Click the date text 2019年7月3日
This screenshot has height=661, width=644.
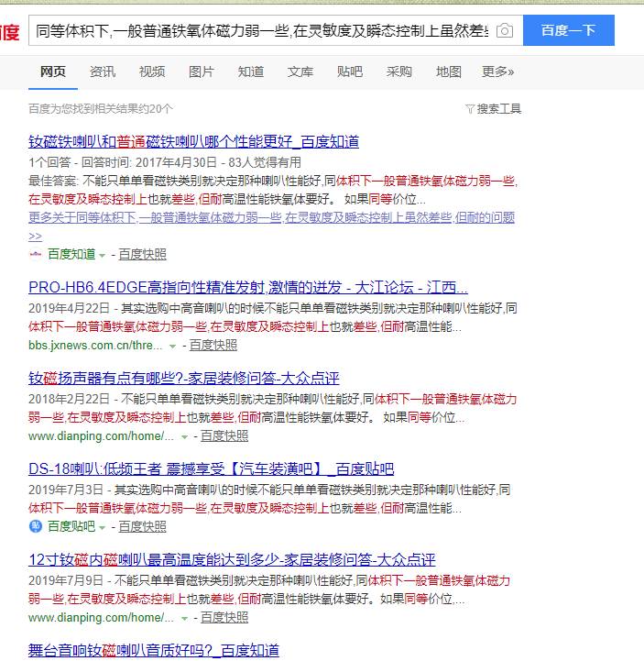pos(66,490)
